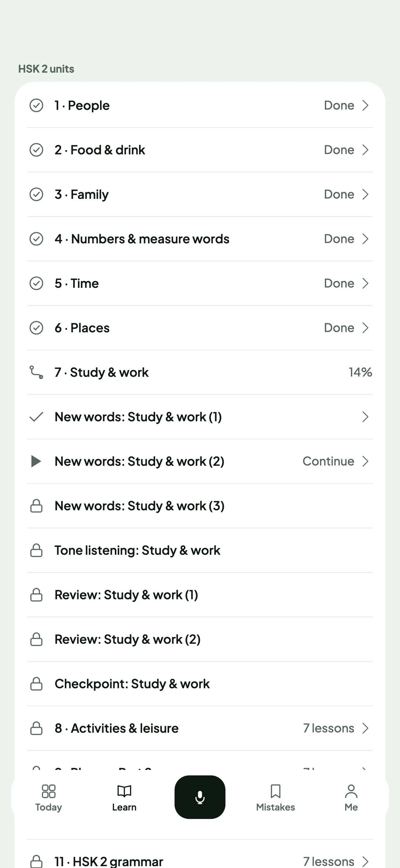
Task: Switch to the Learn tab
Action: coord(124,797)
